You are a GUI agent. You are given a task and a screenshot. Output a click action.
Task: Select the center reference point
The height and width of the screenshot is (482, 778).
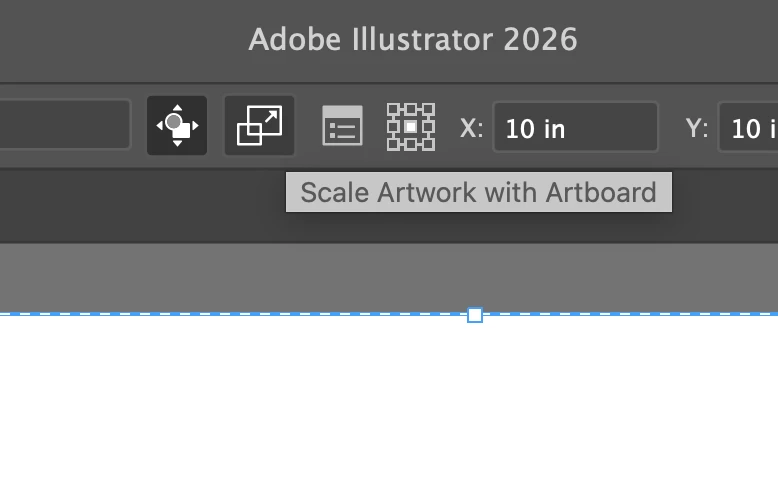click(411, 127)
